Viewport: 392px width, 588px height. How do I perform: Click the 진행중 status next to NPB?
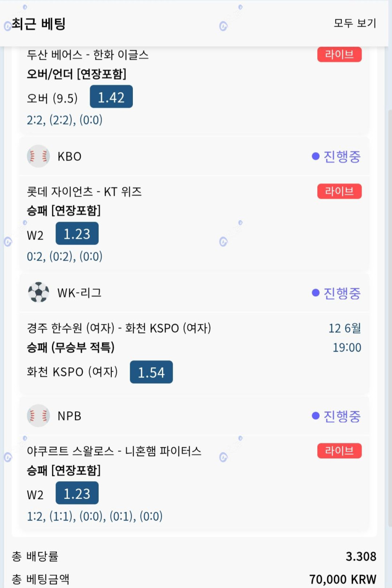point(336,416)
